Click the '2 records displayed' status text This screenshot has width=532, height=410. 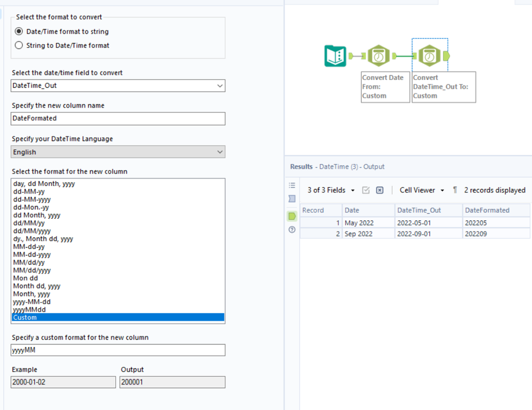[495, 190]
